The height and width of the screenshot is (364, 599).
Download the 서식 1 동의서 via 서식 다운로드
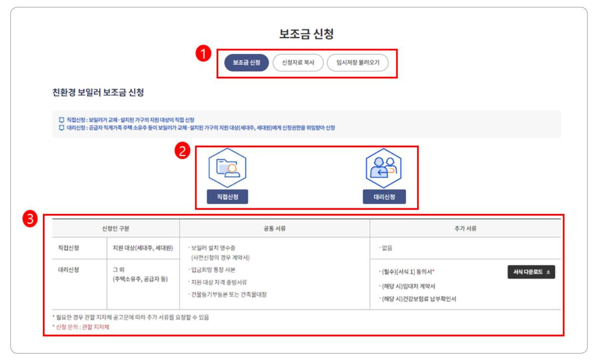[x=530, y=272]
